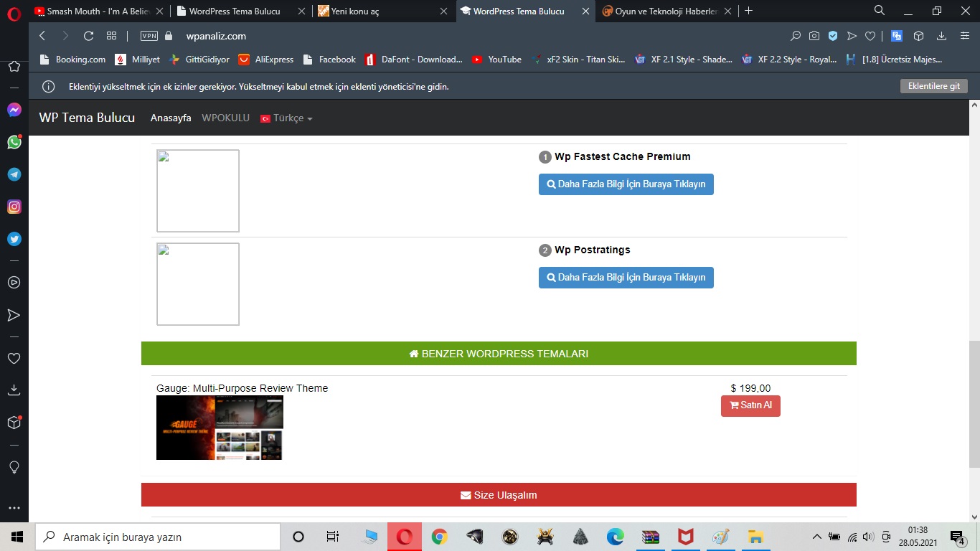Take a snapshot with the camera icon

tap(814, 36)
